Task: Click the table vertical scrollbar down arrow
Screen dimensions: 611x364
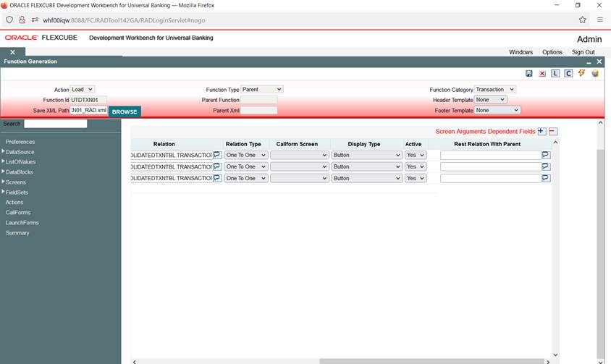Action: [x=555, y=355]
